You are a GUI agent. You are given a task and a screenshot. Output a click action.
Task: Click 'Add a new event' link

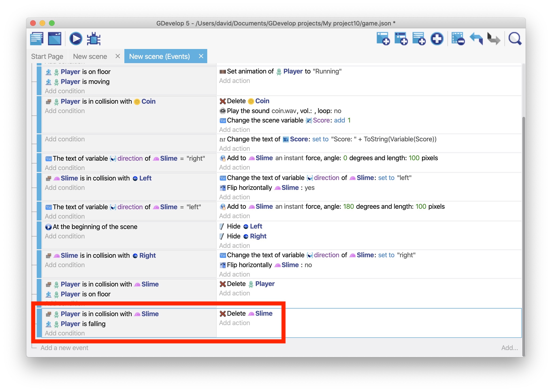click(64, 348)
